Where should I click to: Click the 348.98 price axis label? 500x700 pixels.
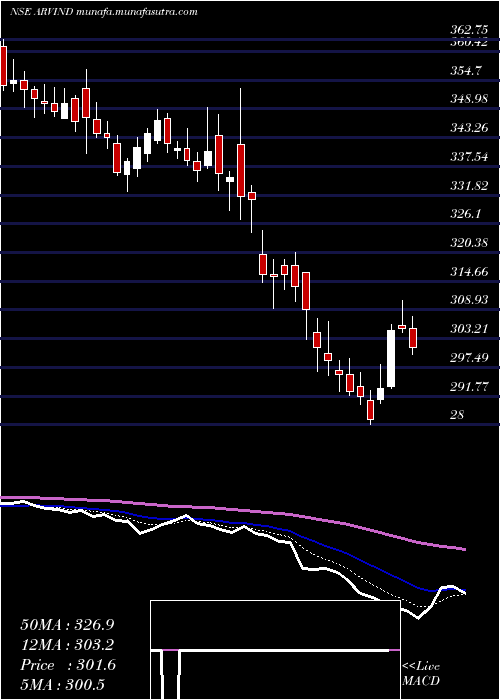point(469,99)
